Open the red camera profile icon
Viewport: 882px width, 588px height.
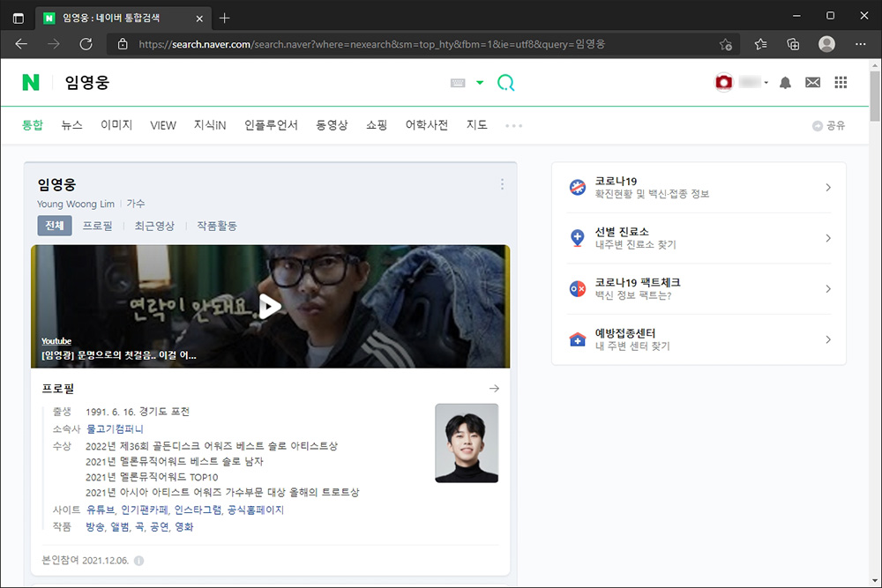724,83
